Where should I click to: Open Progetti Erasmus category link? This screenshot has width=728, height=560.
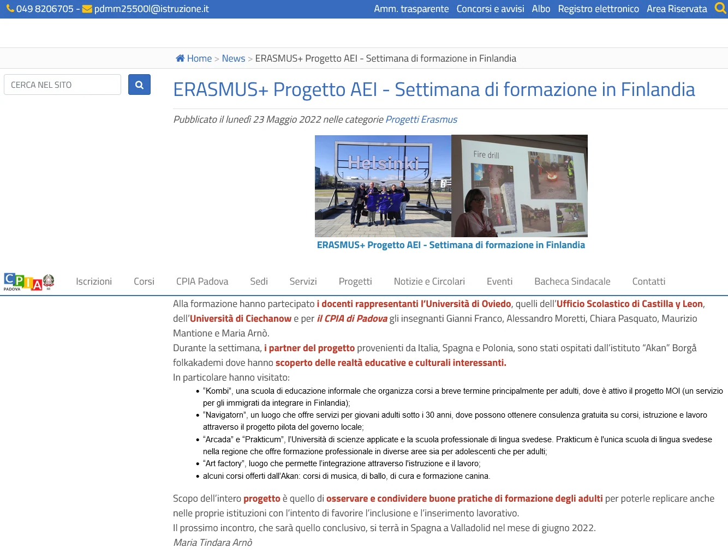[x=421, y=119]
